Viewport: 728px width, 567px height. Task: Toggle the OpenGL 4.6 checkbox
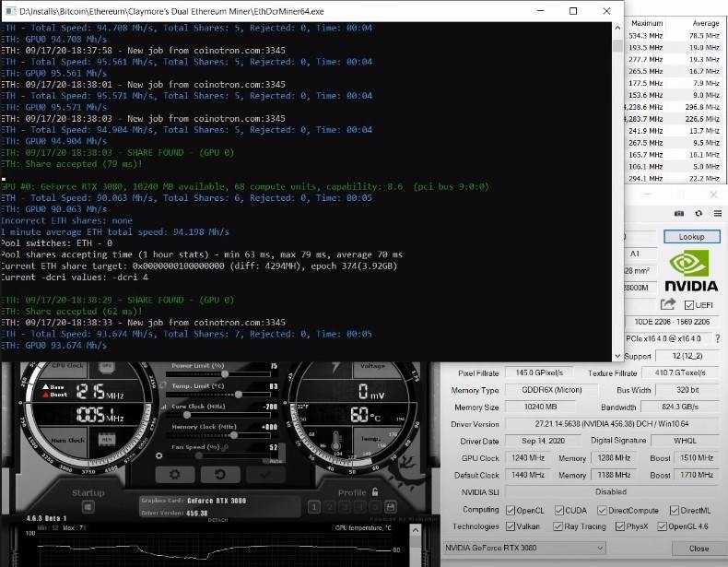pyautogui.click(x=662, y=526)
